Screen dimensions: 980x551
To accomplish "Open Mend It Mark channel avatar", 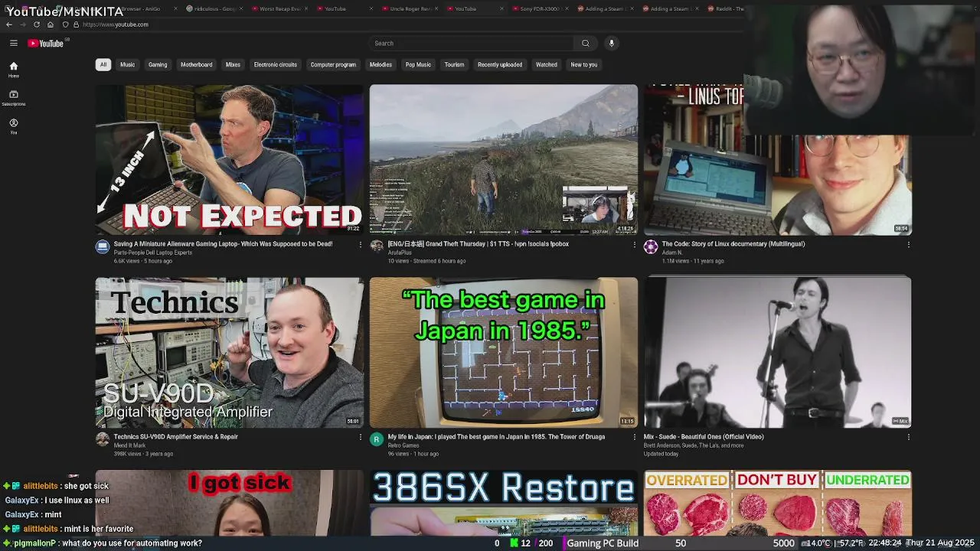I will pyautogui.click(x=103, y=439).
